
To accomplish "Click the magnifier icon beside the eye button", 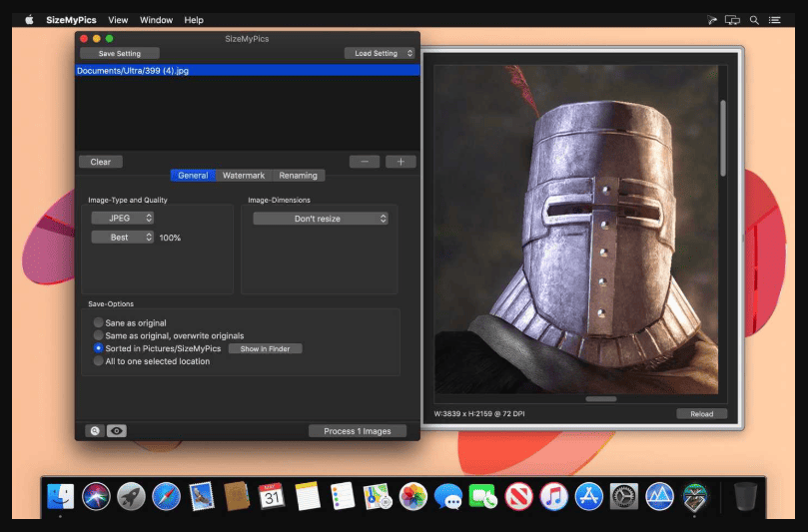I will [x=95, y=431].
